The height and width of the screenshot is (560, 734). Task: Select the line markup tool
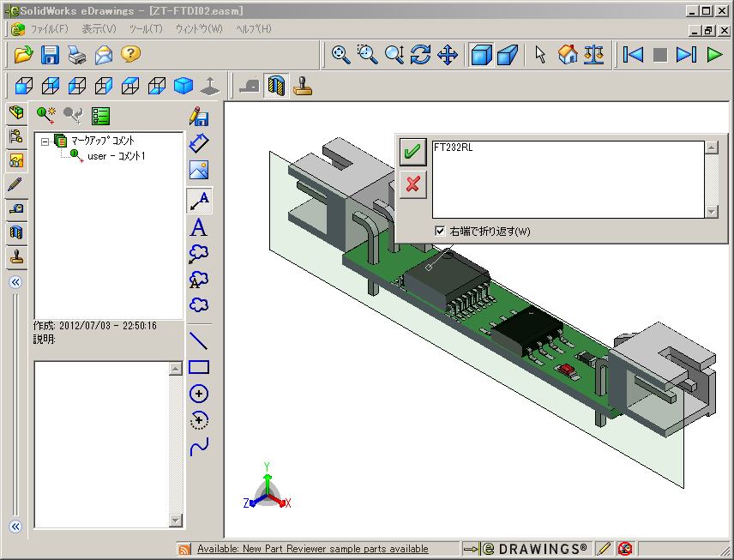click(199, 340)
